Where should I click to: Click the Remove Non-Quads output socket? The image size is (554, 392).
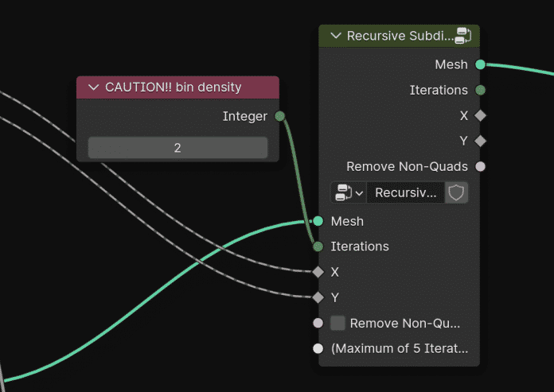(481, 166)
